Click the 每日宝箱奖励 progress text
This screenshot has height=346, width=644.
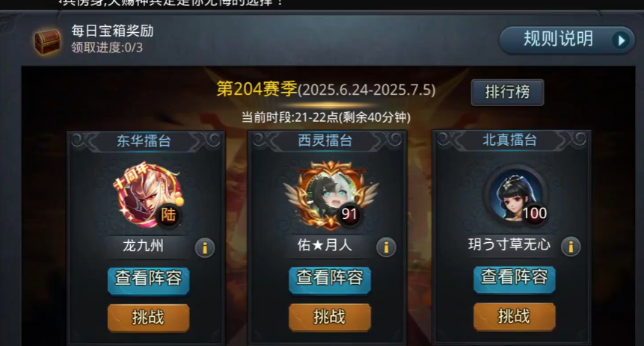(107, 48)
